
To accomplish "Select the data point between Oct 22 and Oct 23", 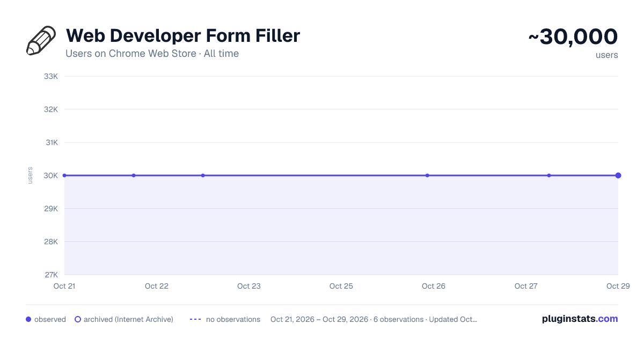I will pos(203,175).
